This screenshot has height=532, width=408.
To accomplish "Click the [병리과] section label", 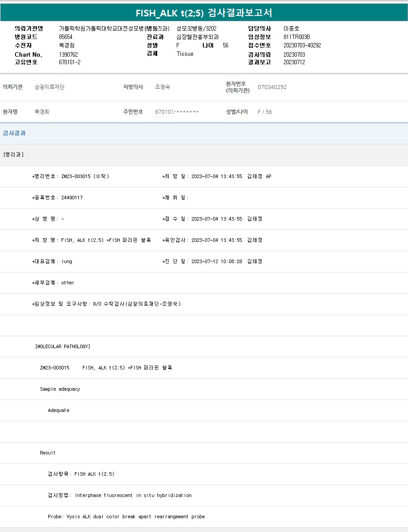I will [13, 155].
